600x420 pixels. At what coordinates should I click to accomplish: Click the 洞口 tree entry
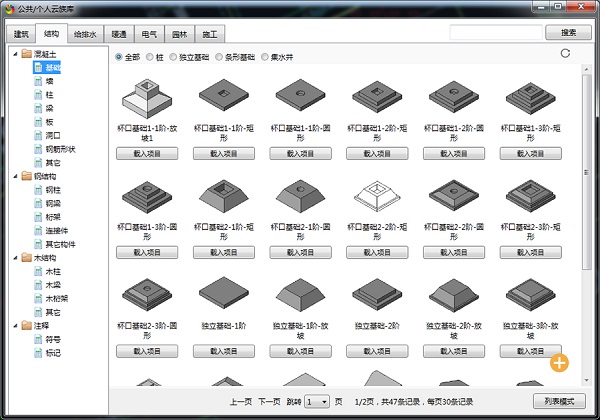tap(54, 135)
